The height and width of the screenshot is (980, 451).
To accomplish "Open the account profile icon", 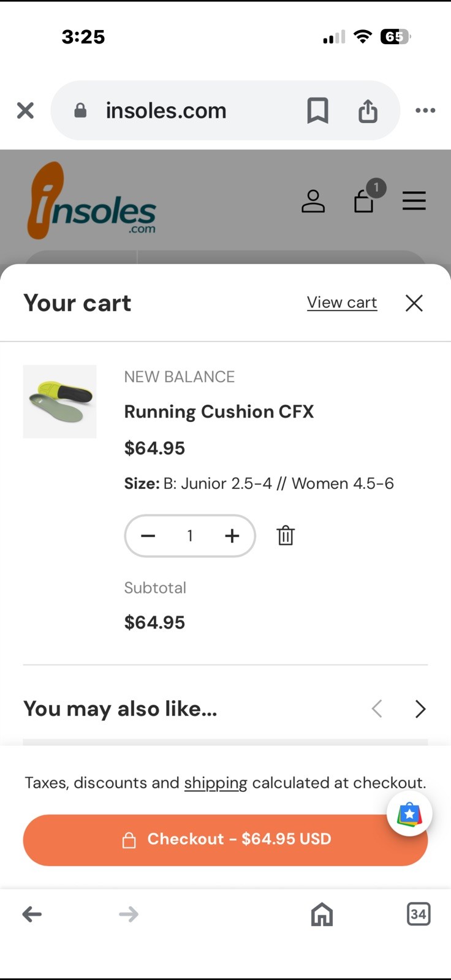I will point(313,201).
